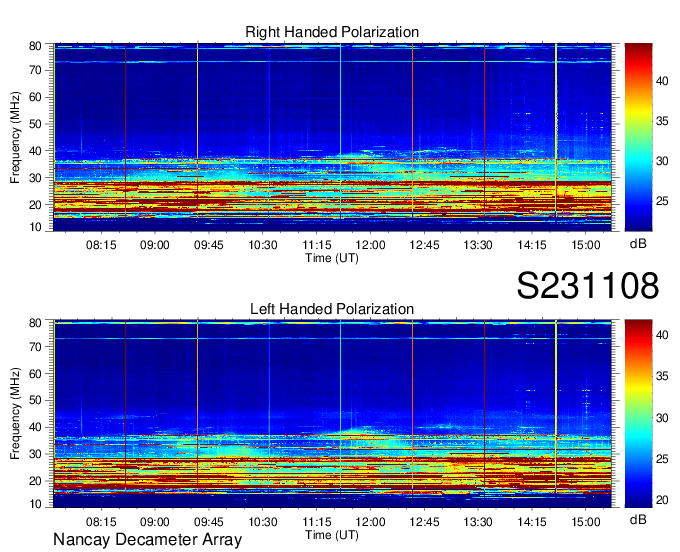This screenshot has height=552, width=680.
Task: Click the 11:15 time tick of Left Handed plot
Action: pos(317,521)
